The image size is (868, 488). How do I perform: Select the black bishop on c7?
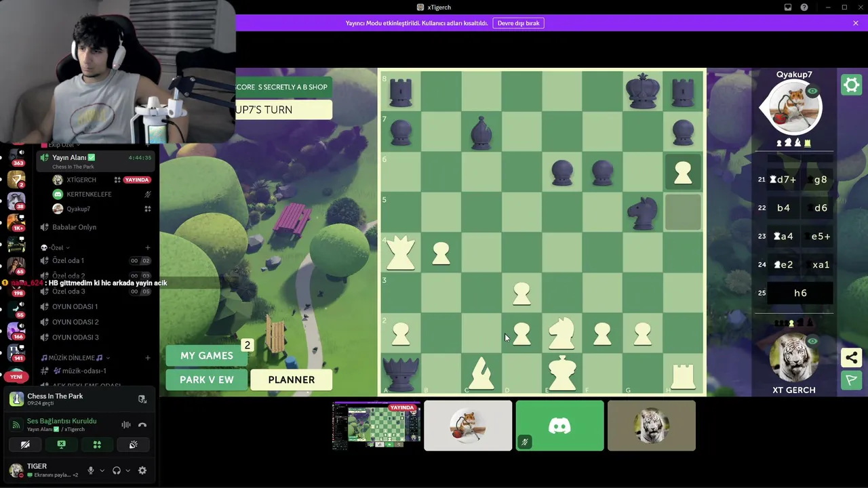(481, 132)
